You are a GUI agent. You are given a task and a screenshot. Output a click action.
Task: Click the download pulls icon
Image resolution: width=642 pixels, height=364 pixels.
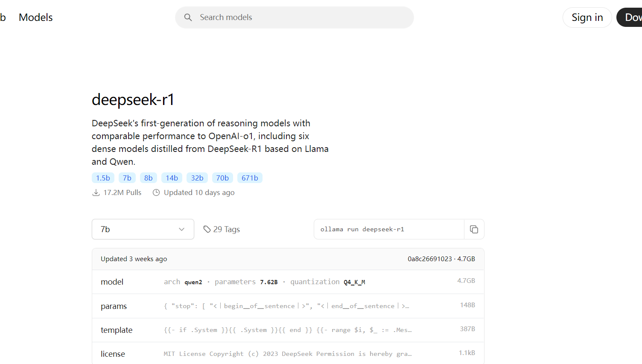96,192
